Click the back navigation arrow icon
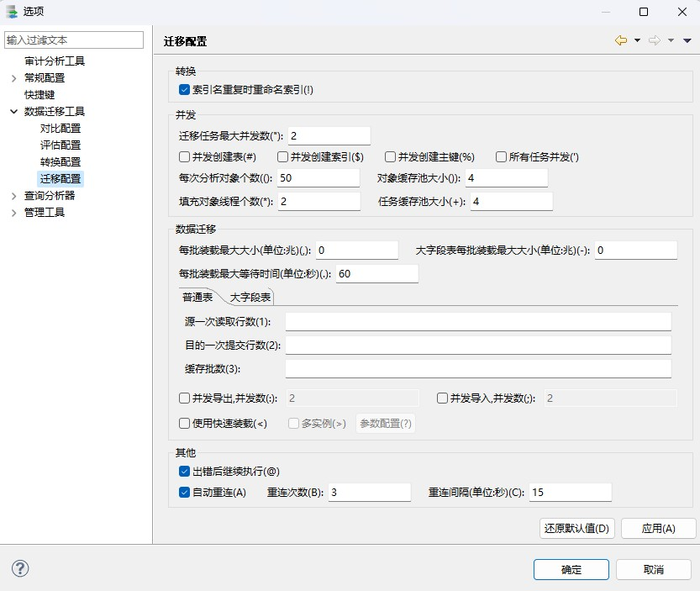Viewport: 700px width, 591px height. tap(620, 40)
